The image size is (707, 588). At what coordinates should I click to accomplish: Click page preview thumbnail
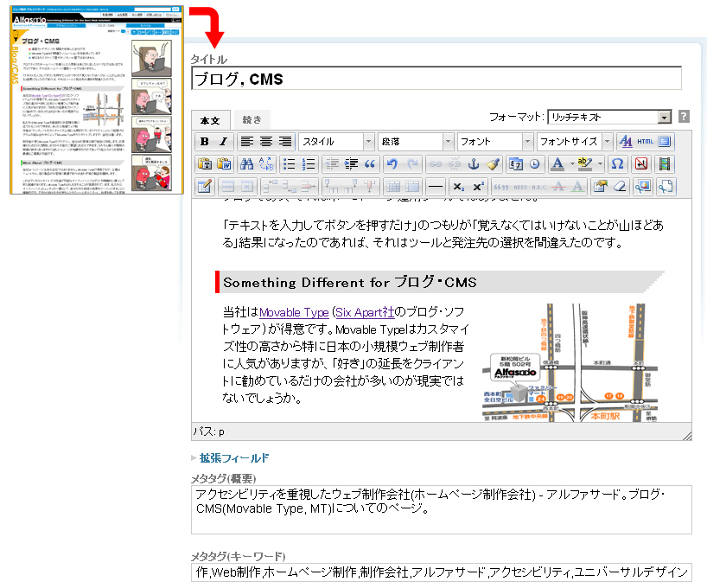[97, 99]
